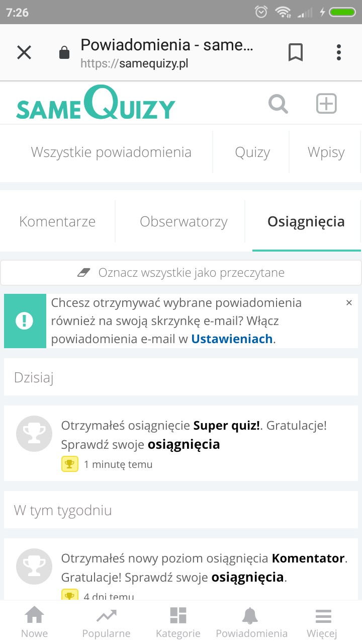Dismiss the e-mail notification banner
This screenshot has height=644, width=362.
(349, 303)
